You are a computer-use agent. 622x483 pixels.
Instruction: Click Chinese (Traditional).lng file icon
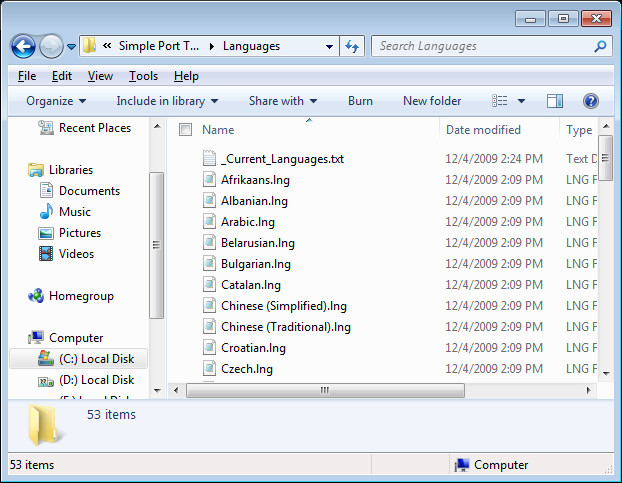(209, 327)
